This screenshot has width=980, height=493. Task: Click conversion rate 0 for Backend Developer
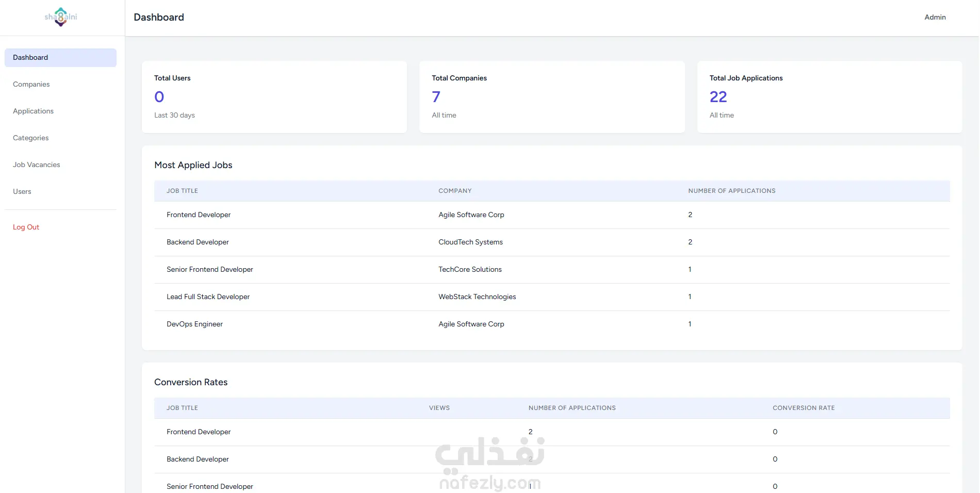pos(775,459)
